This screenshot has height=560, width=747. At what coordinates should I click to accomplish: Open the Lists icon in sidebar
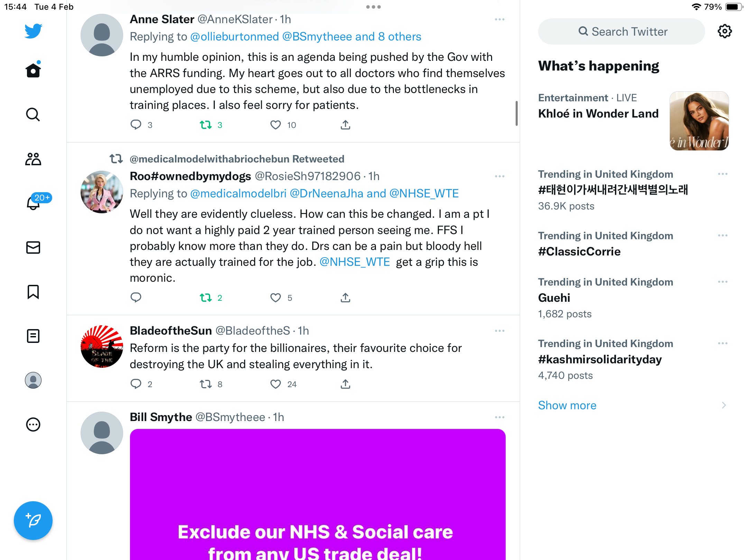point(33,336)
